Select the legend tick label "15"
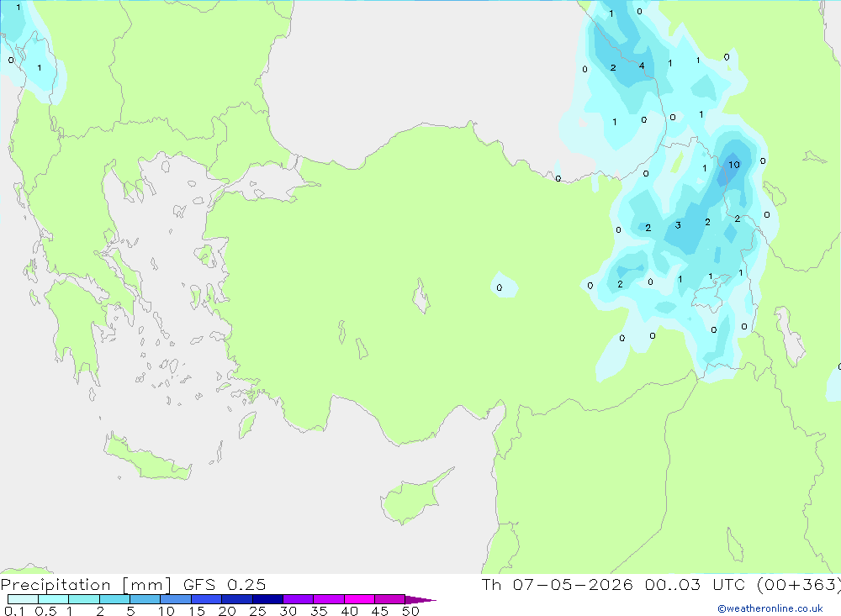Image resolution: width=841 pixels, height=616 pixels. pos(197,611)
